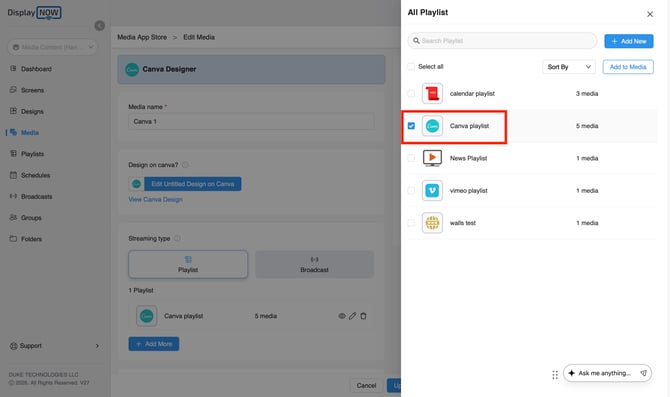Select the Playlist streaming type tab
This screenshot has width=670, height=397.
point(188,265)
